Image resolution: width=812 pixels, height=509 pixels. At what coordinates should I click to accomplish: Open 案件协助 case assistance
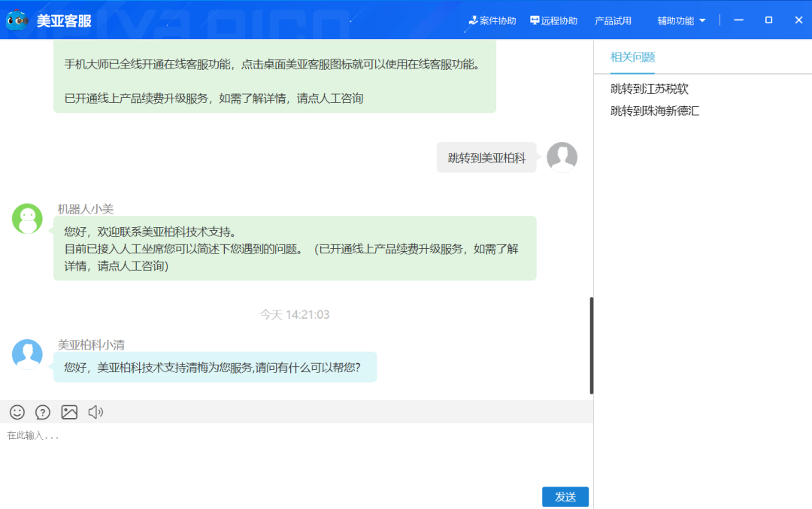pos(492,21)
